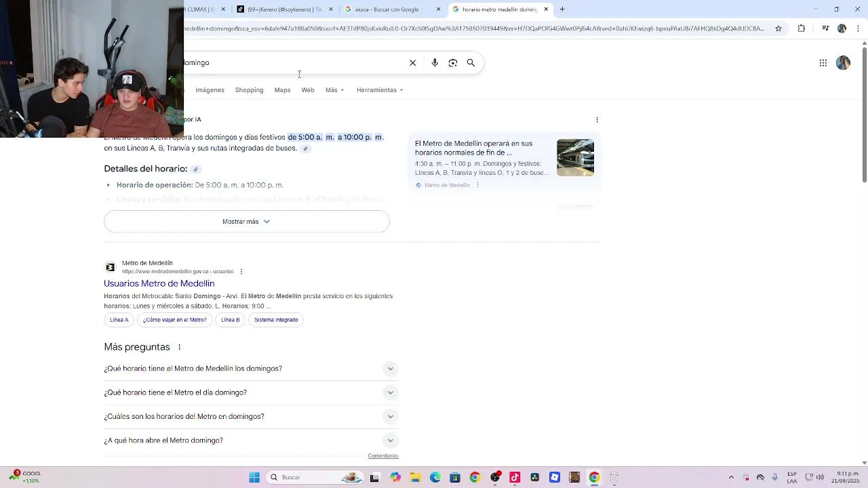
Task: Click link chip next to 'Detalles del horario'
Action: tap(195, 169)
